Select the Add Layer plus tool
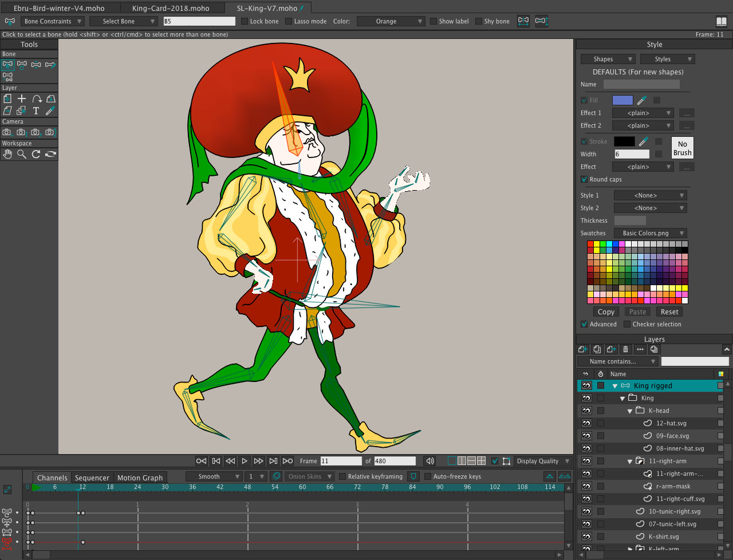 point(22,99)
